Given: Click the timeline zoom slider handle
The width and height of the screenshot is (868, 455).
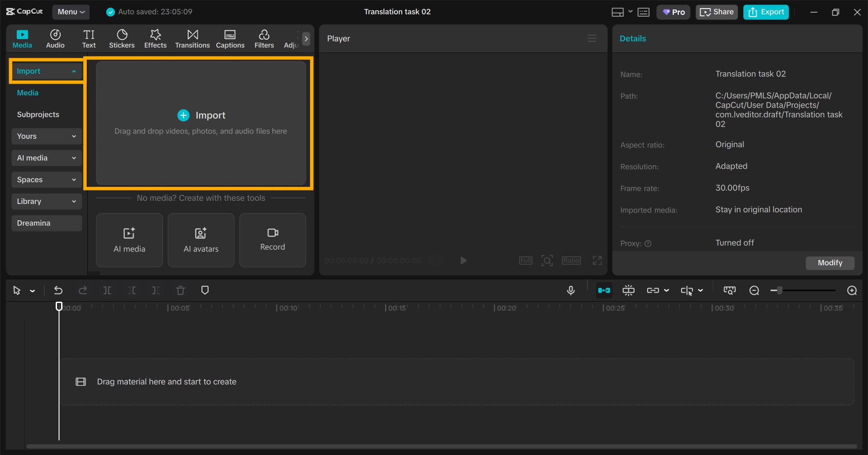Looking at the screenshot, I should [779, 290].
